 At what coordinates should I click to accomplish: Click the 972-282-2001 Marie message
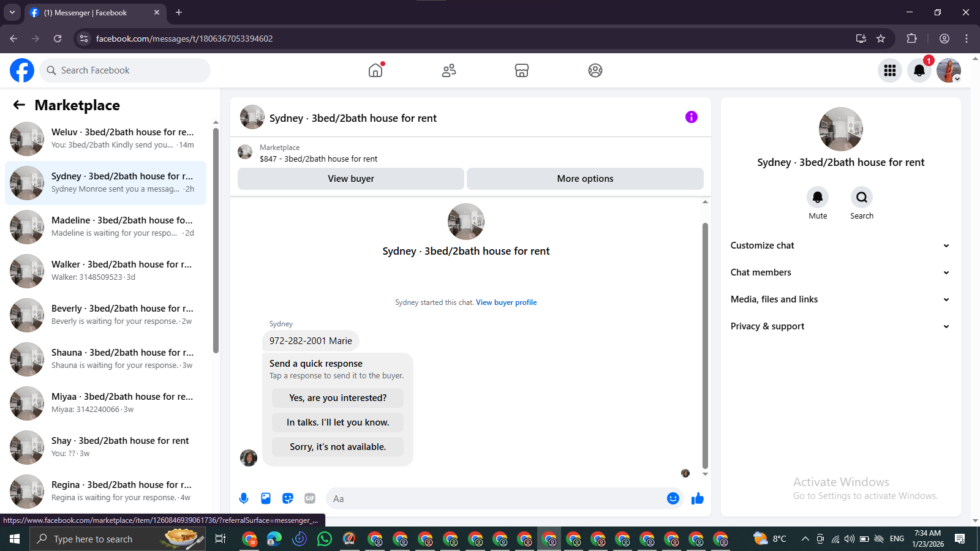click(311, 341)
